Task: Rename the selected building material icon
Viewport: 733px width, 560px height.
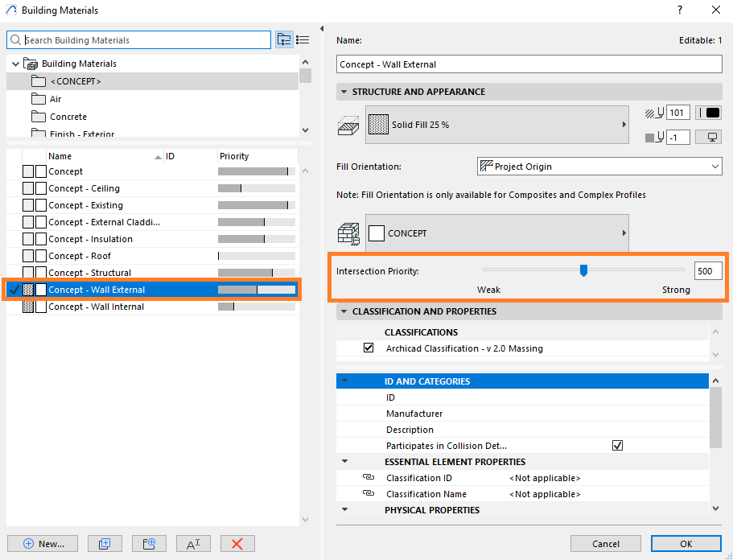Action: (193, 544)
